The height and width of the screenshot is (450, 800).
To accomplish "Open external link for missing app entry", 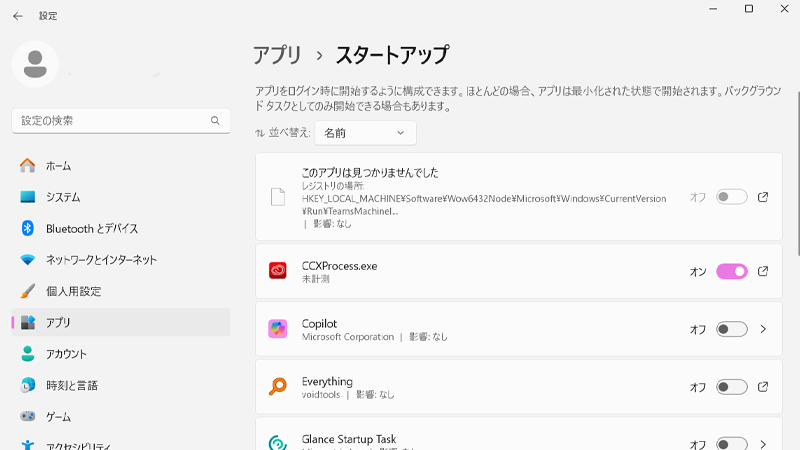I will tap(763, 197).
